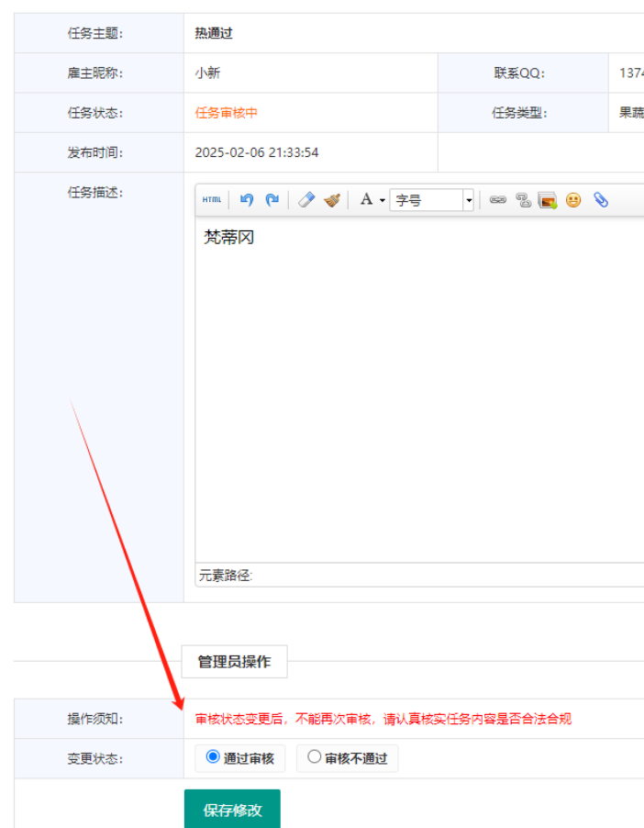Viewport: 644px width, 828px height.
Task: Click the 任务类型 label cell
Action: (x=523, y=113)
